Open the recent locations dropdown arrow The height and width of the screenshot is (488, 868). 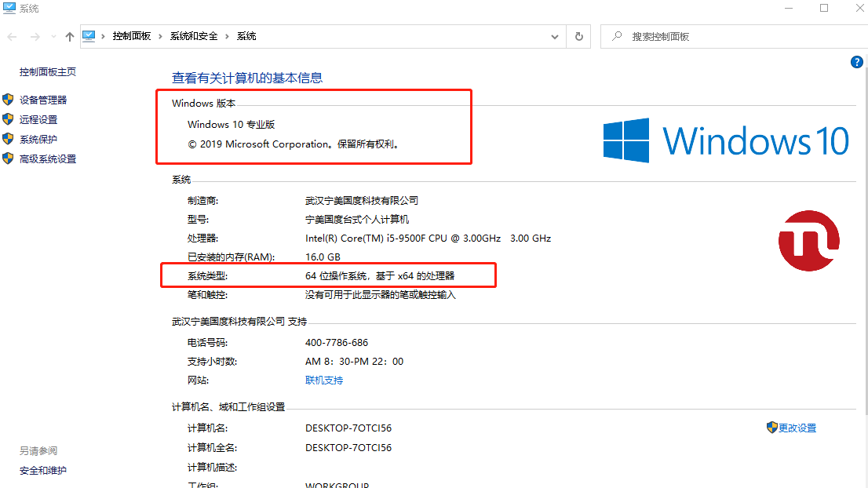53,37
